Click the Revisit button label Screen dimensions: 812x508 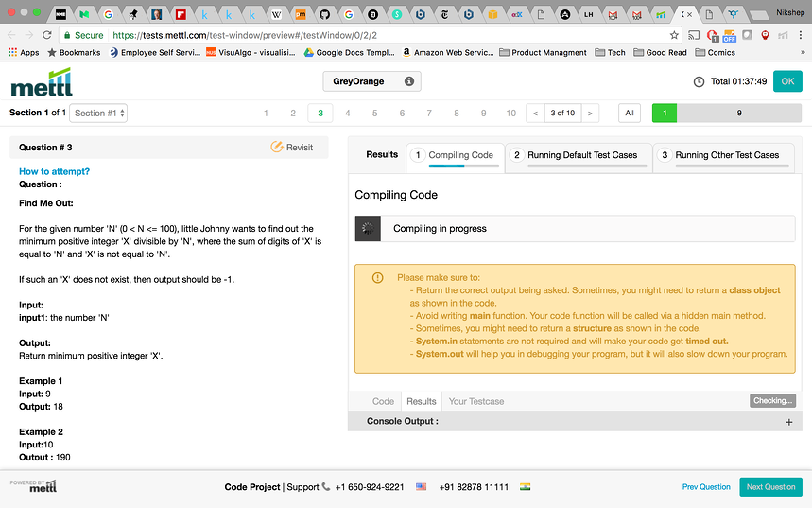tap(300, 148)
